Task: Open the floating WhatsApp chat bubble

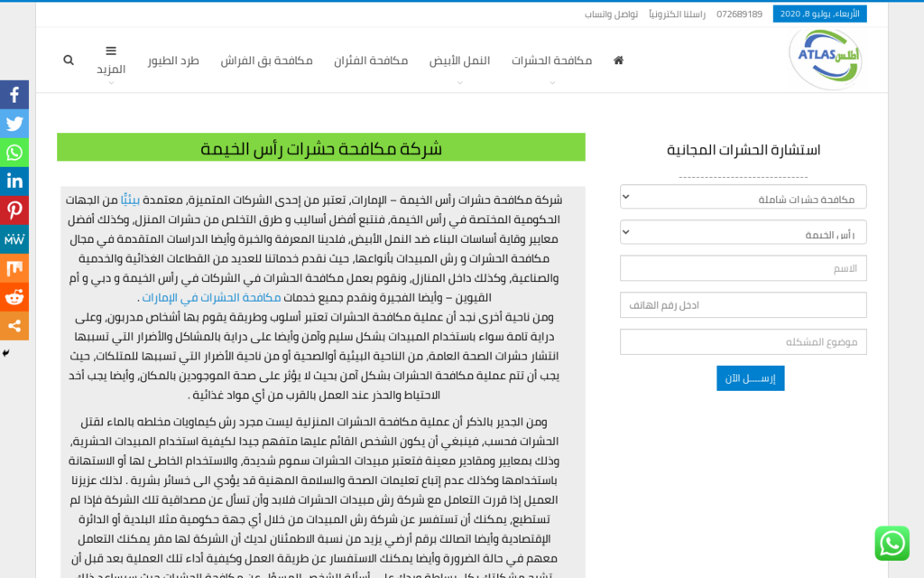Action: point(892,544)
